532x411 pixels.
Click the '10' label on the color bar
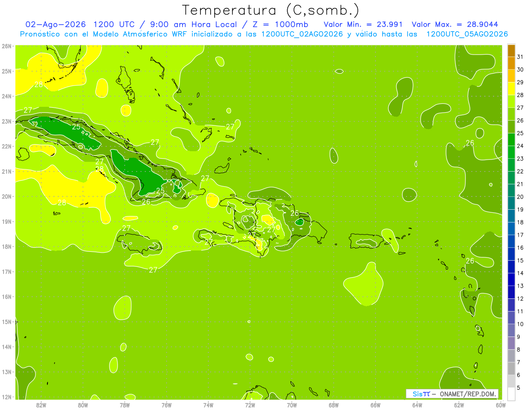520,324
